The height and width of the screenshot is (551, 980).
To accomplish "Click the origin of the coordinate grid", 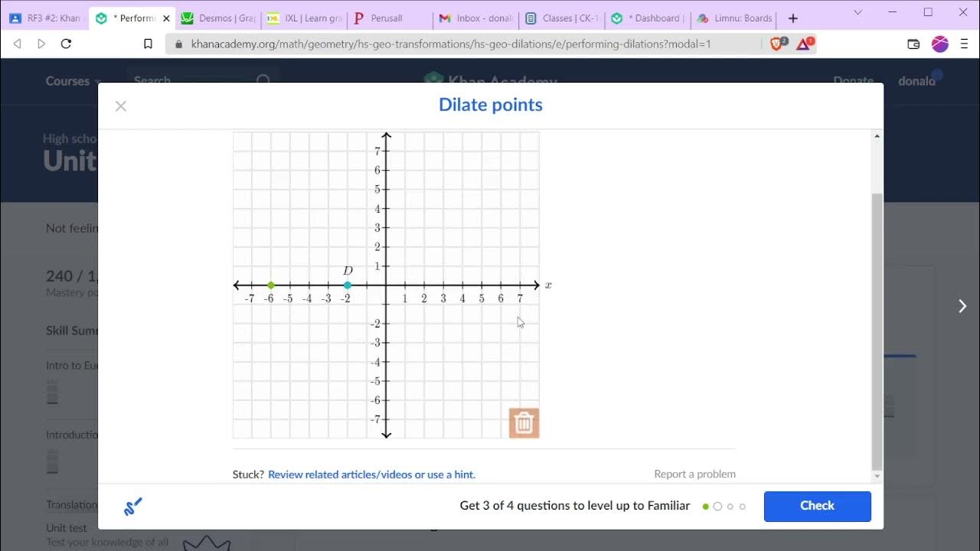I will (386, 285).
